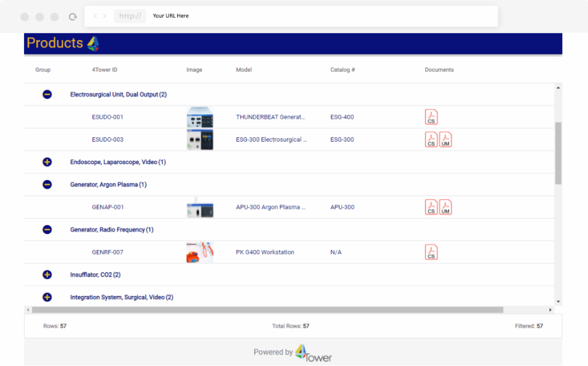This screenshot has height=366, width=588.
Task: Open THUNDERBEAT Generator product thumbnail
Action: click(200, 117)
